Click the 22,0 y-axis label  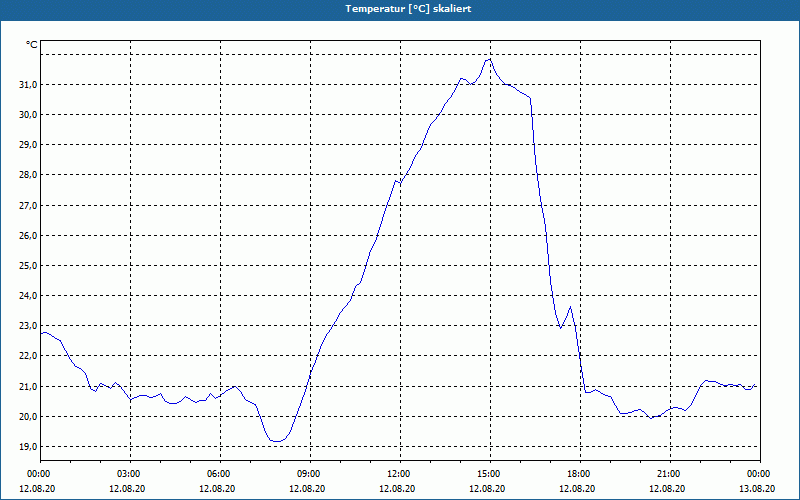pyautogui.click(x=28, y=356)
